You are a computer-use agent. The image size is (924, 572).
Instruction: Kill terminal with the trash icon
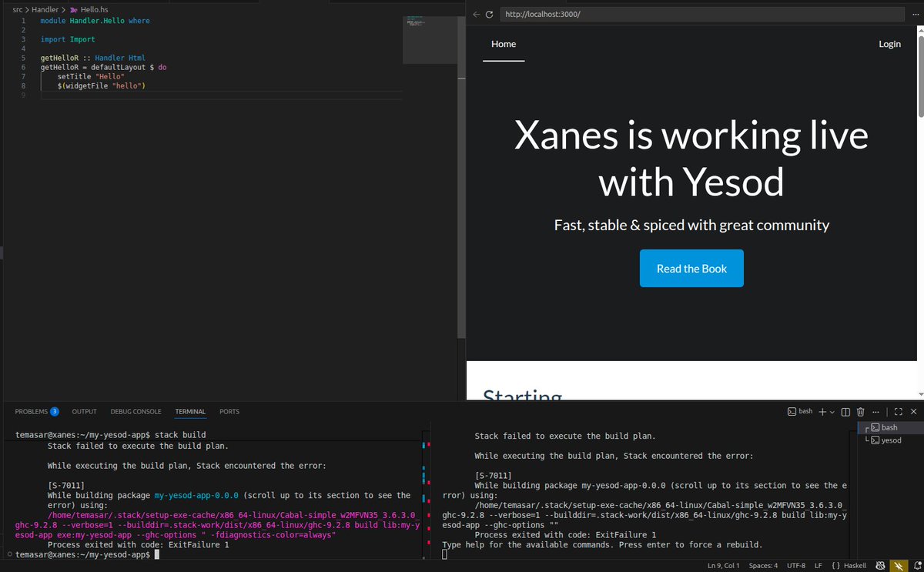pyautogui.click(x=860, y=412)
